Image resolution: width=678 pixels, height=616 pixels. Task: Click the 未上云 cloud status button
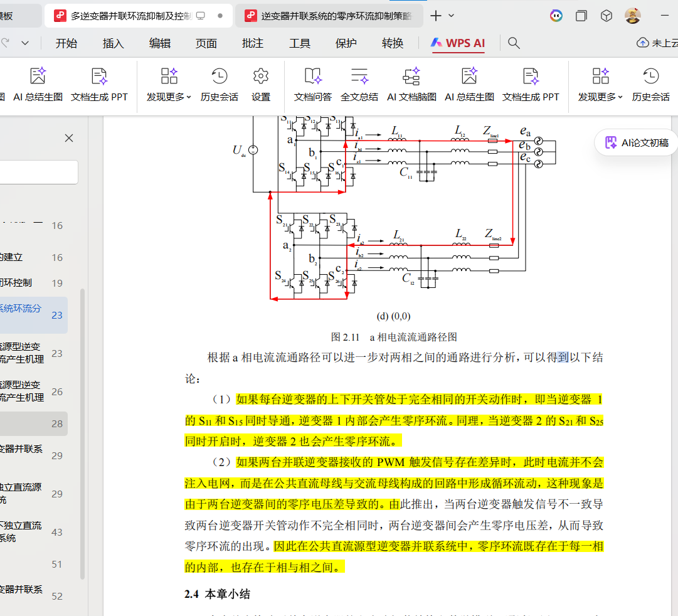click(657, 43)
